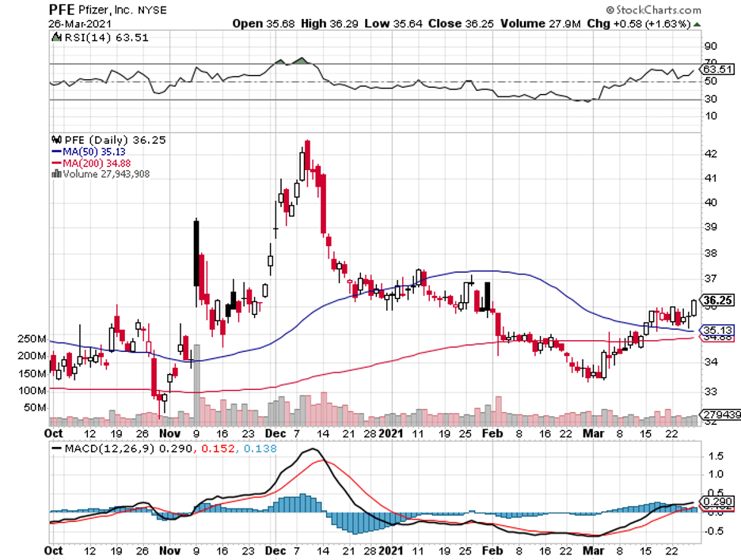Viewport: 741px width, 560px height.
Task: Click the 38 price level on the axis
Action: [x=710, y=254]
